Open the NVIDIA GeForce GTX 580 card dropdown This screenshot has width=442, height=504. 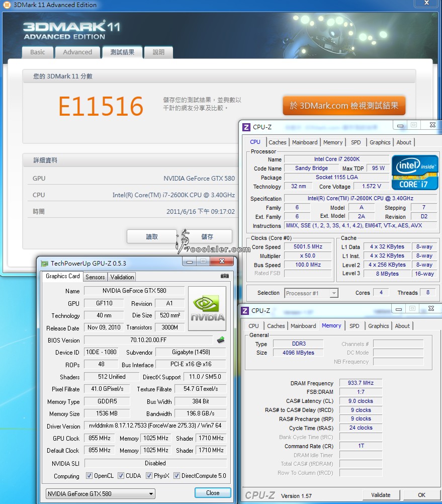[101, 494]
